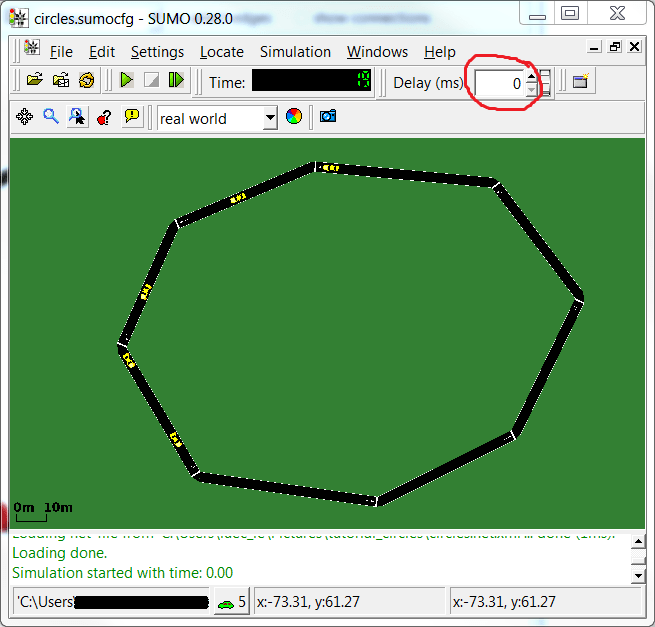Click the stop simulation button
This screenshot has height=627, width=655.
[151, 80]
